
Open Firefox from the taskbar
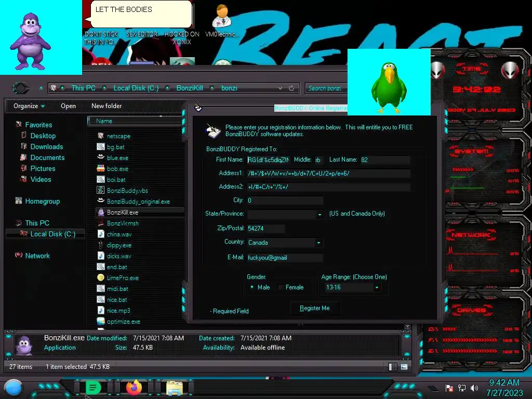coord(135,387)
